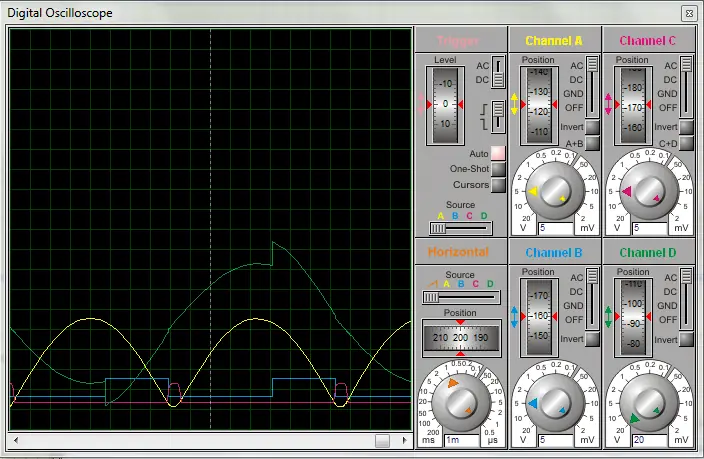Select OFF label for Channel A
This screenshot has height=459, width=704.
(x=574, y=108)
